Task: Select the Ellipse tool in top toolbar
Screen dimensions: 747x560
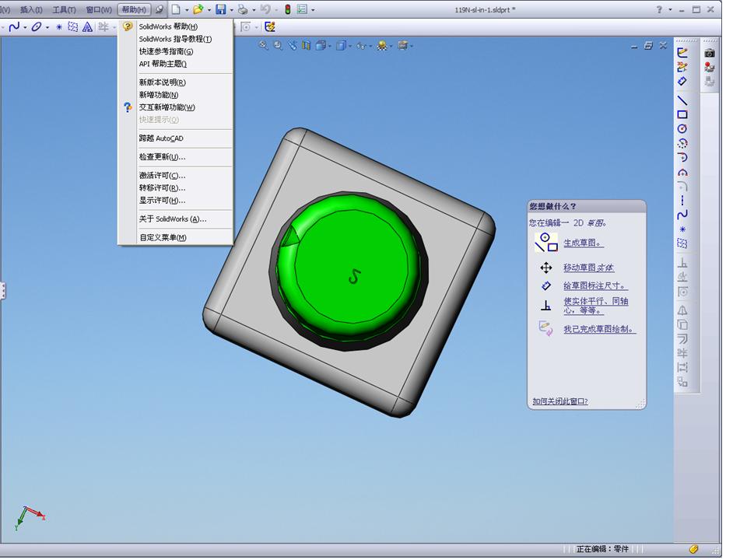Action: point(37,26)
